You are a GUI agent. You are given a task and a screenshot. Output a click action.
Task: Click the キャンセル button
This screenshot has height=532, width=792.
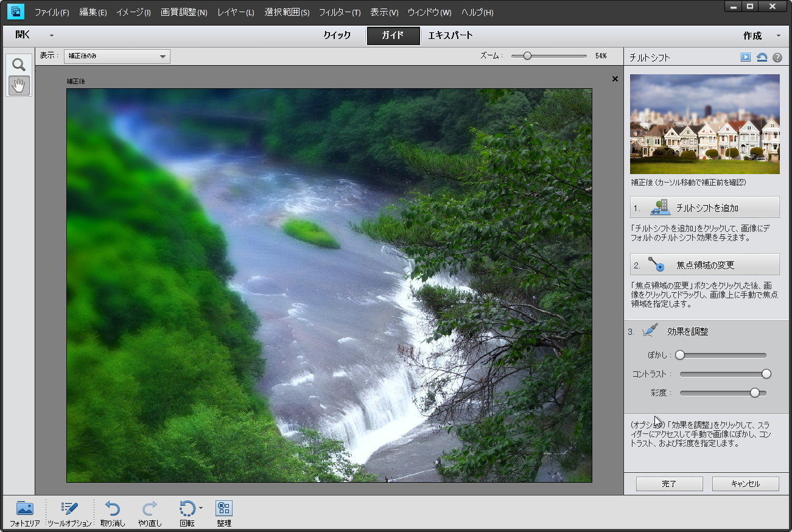point(745,484)
